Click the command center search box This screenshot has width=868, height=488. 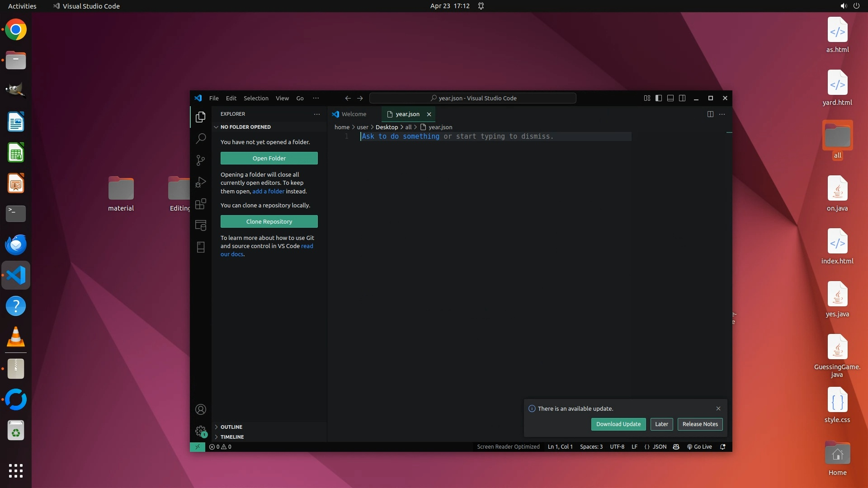[473, 98]
